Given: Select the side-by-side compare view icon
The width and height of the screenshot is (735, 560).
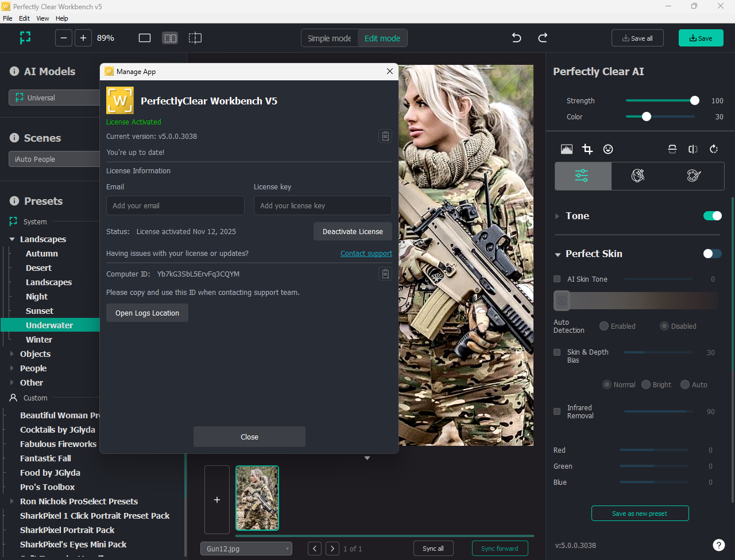Looking at the screenshot, I should (x=170, y=38).
